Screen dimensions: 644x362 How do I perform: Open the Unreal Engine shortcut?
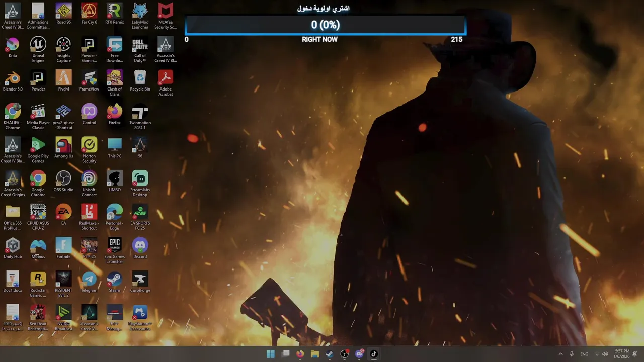(38, 50)
